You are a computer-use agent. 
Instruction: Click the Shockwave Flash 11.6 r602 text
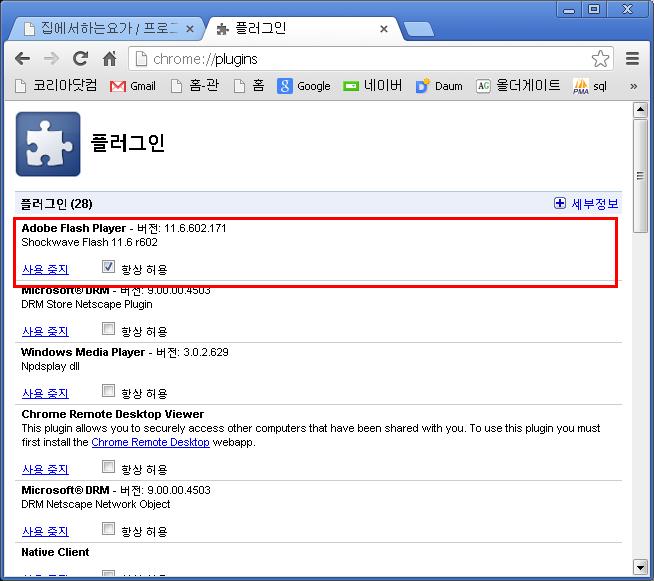89,242
